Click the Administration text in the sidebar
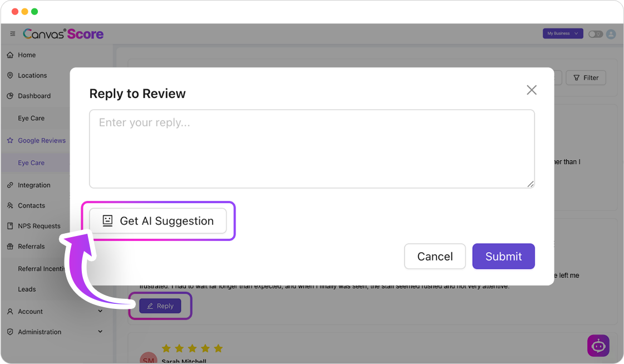This screenshot has width=624, height=364. point(40,332)
